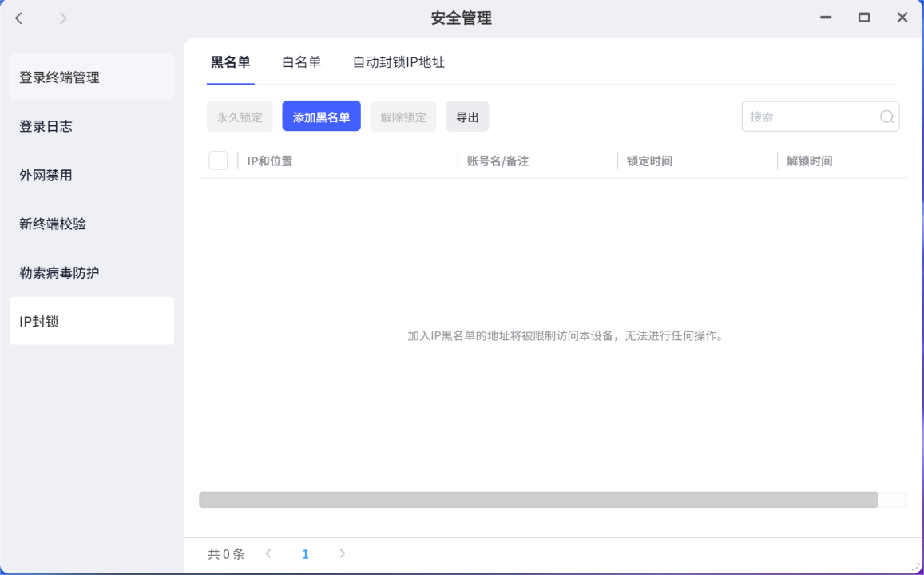
Task: Go to next page in pagination
Action: tap(343, 553)
